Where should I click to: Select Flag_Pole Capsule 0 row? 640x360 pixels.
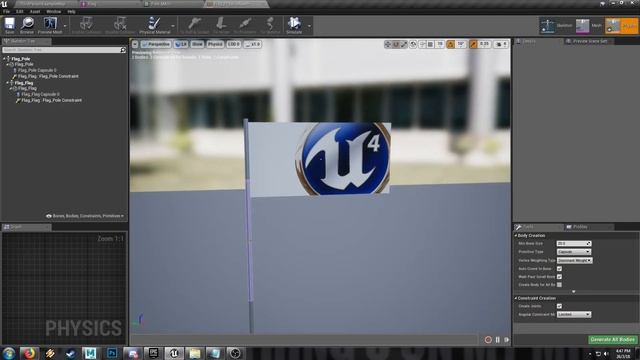coord(37,70)
